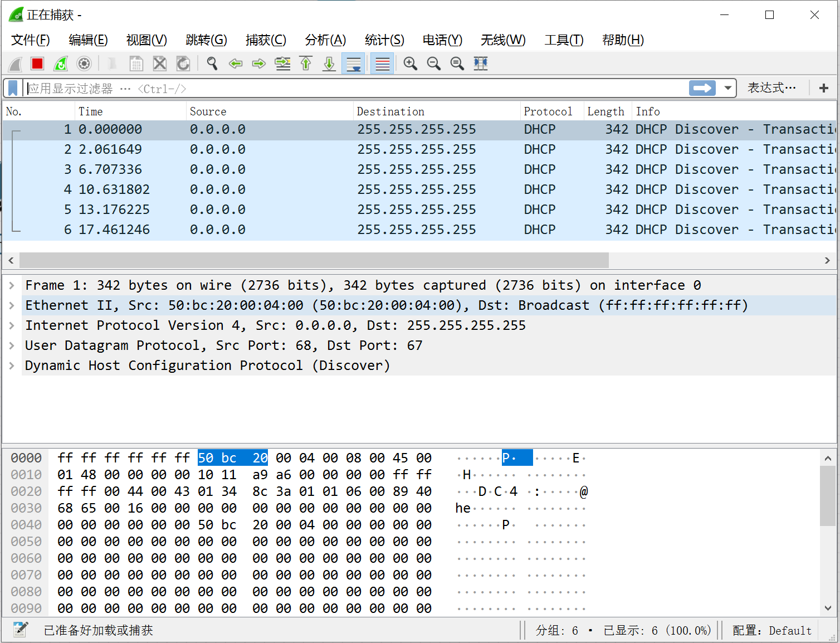Image resolution: width=840 pixels, height=643 pixels.
Task: Open the 文件(F) menu
Action: pos(31,40)
